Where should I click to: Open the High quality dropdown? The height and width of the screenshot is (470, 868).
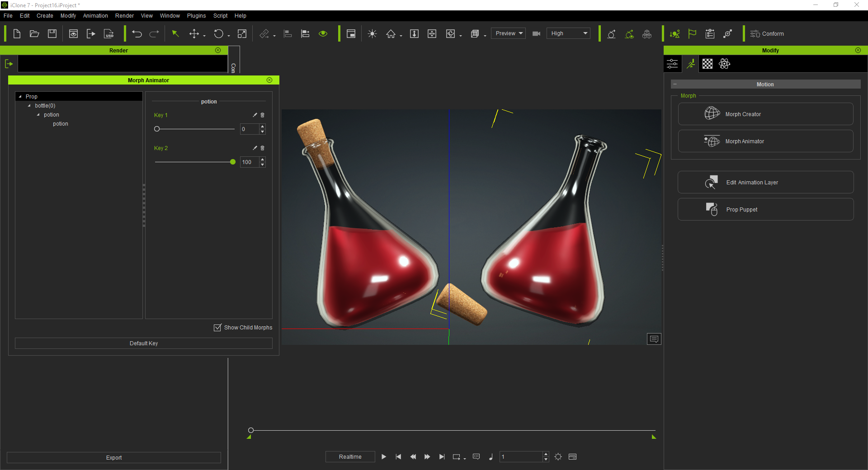pyautogui.click(x=569, y=33)
